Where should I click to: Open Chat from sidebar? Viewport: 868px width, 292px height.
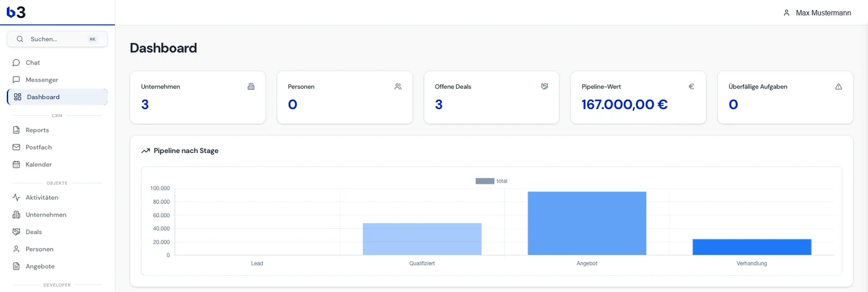click(x=57, y=63)
